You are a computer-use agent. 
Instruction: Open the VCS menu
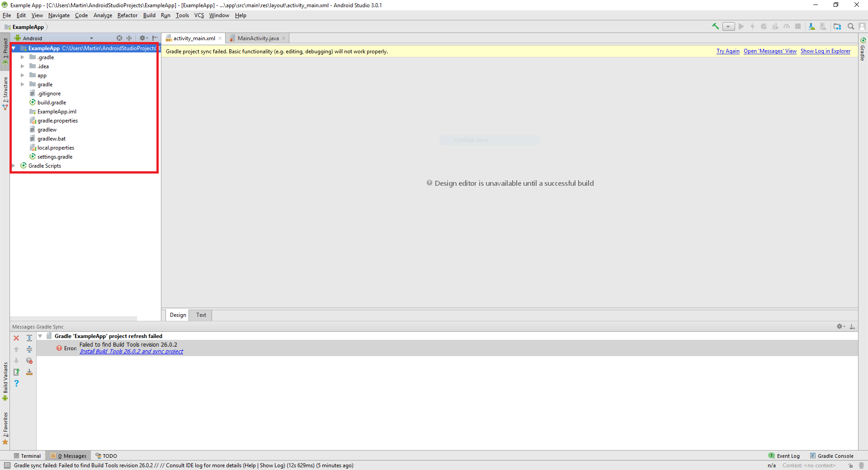[199, 15]
